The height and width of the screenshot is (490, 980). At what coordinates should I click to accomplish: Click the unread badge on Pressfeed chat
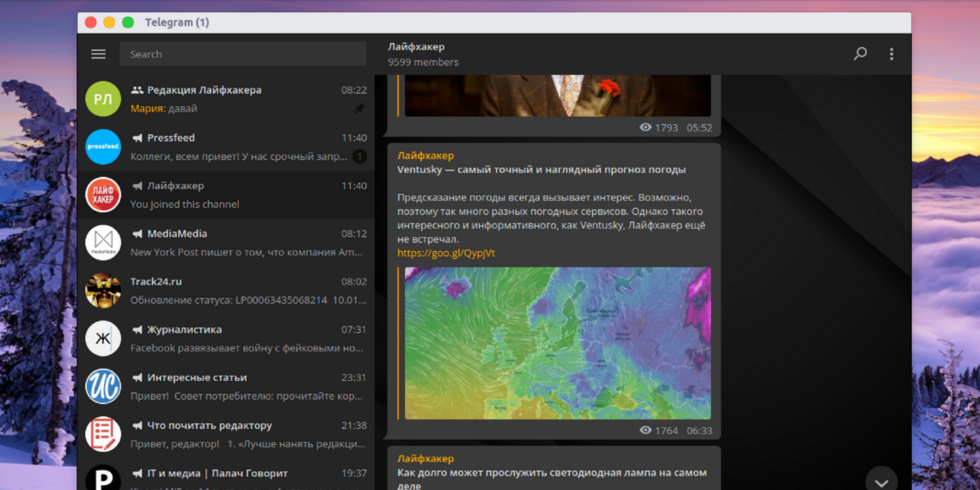pyautogui.click(x=359, y=156)
